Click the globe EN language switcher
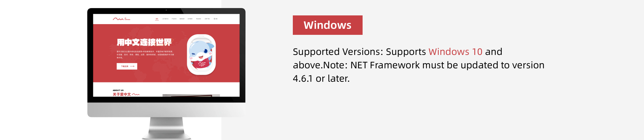644x140 pixels. pyautogui.click(x=216, y=19)
